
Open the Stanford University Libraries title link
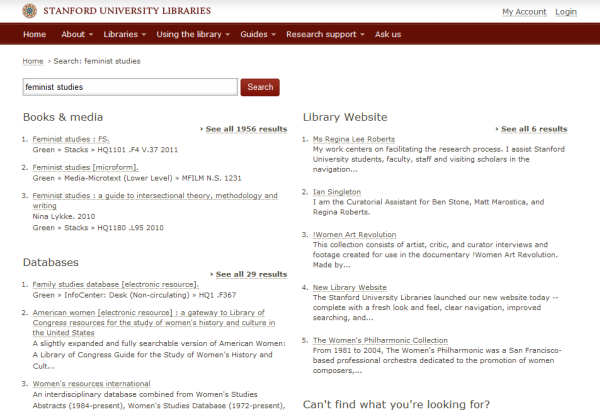[x=127, y=11]
